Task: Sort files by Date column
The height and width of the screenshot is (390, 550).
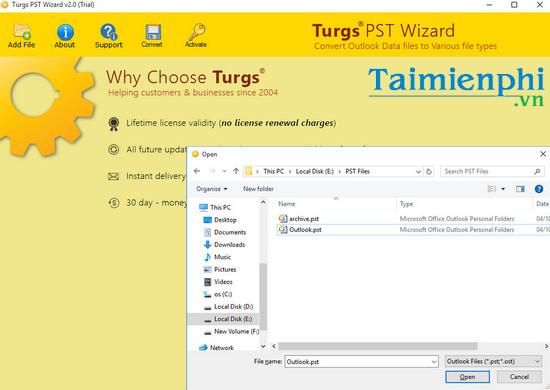Action: point(542,204)
